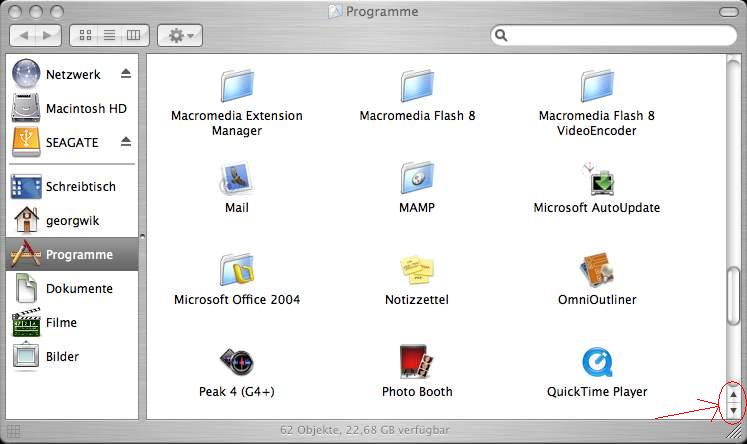Go back with the left arrow button
The image size is (747, 444).
23,35
